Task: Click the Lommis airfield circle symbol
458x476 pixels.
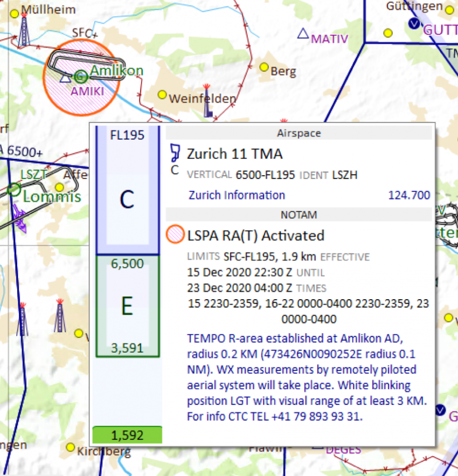Action: coord(13,190)
